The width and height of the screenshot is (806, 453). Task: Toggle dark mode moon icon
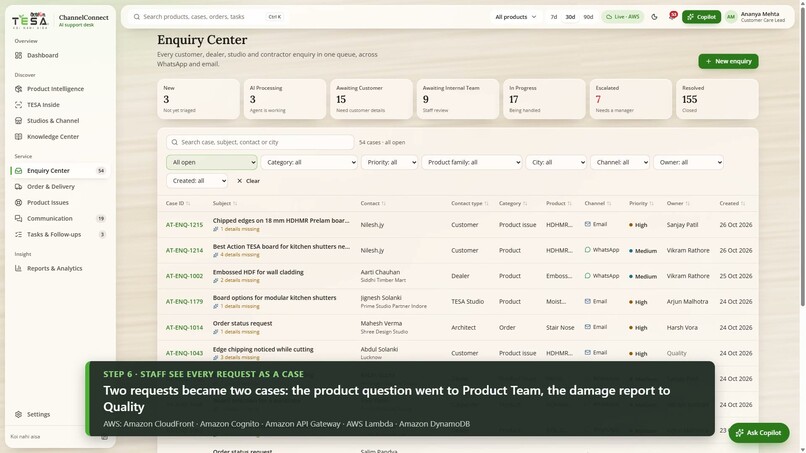[x=654, y=16]
